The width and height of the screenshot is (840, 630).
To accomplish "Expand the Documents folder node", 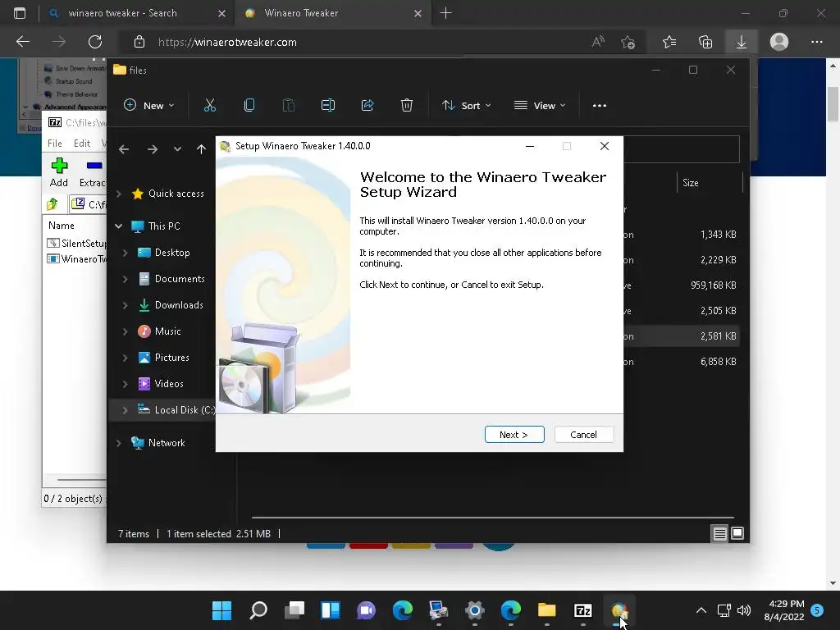I will point(125,279).
